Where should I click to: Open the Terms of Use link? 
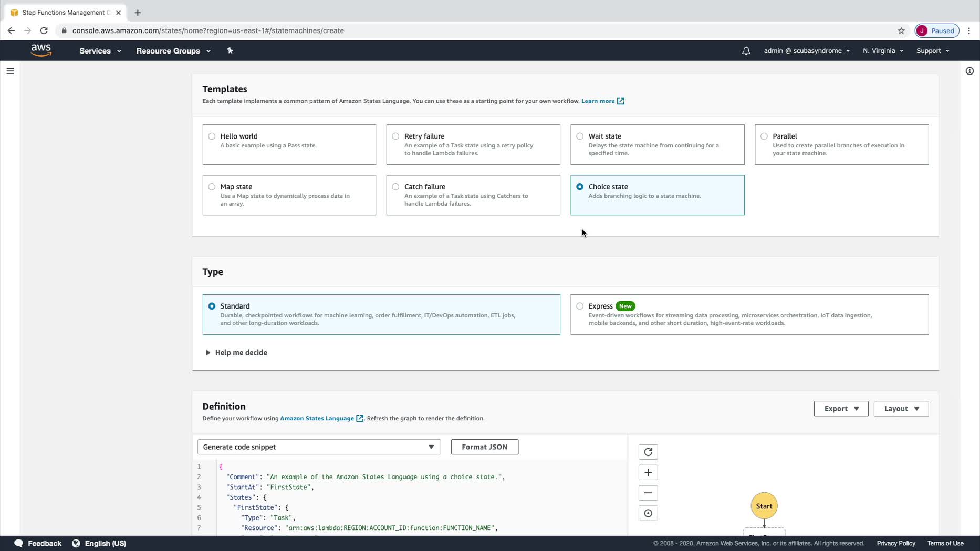[x=945, y=543]
